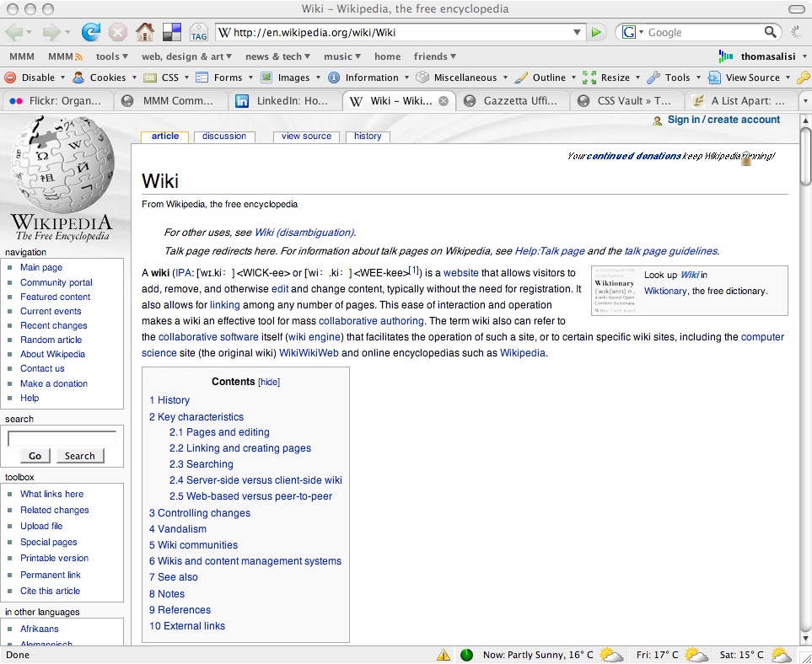Image resolution: width=812 pixels, height=664 pixels.
Task: Open the 'Random article' sidebar link
Action: (51, 340)
